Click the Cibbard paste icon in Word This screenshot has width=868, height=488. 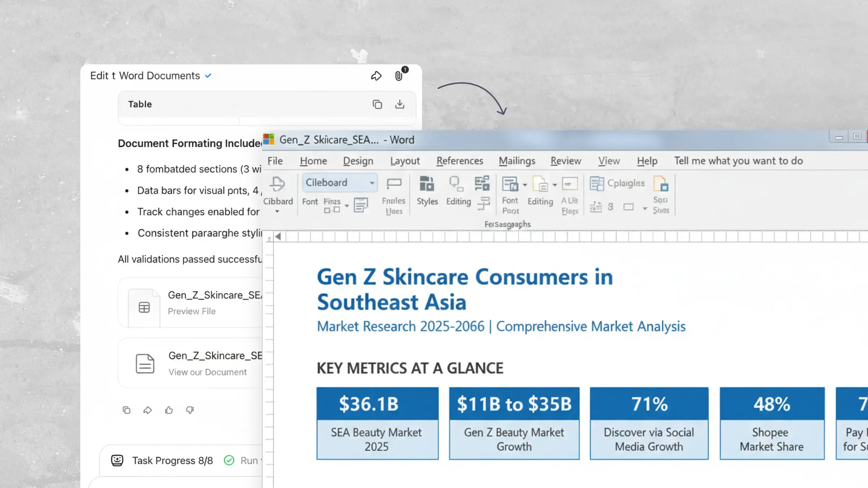pos(278,184)
